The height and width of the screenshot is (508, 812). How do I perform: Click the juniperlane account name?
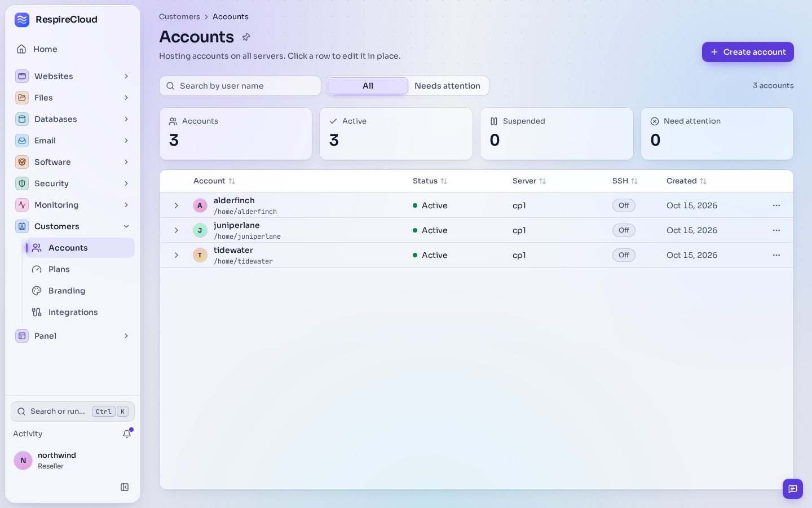point(237,225)
